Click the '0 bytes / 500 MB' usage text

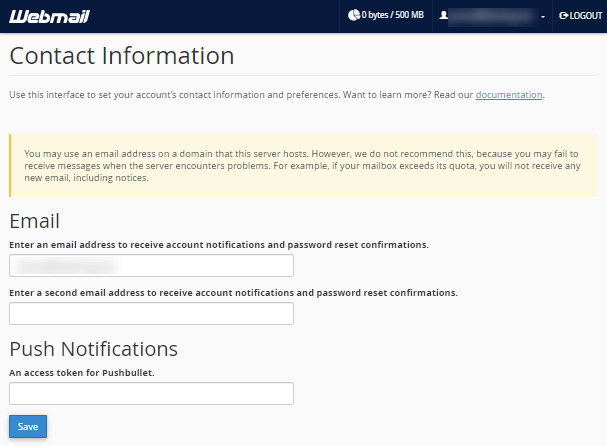coord(393,15)
